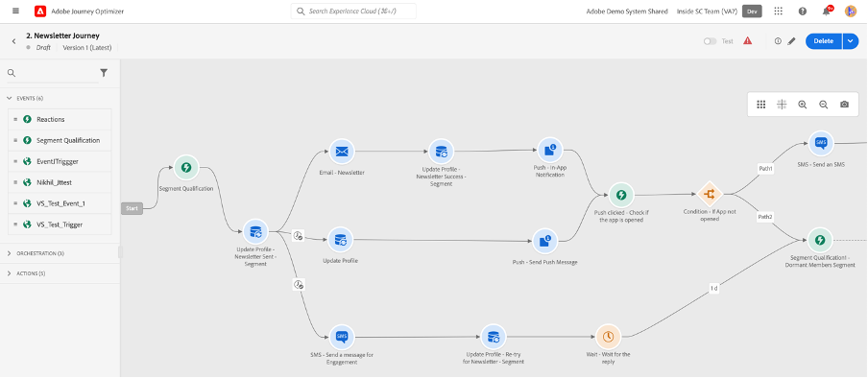Click Adobe Demo System Shared organization
Screen dimensions: 868x378
click(x=627, y=12)
